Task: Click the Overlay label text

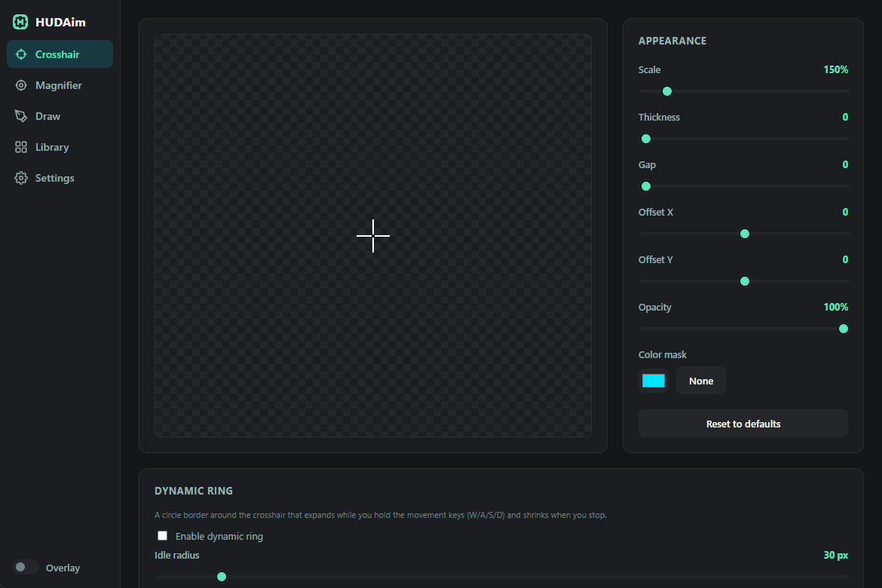Action: 63,568
